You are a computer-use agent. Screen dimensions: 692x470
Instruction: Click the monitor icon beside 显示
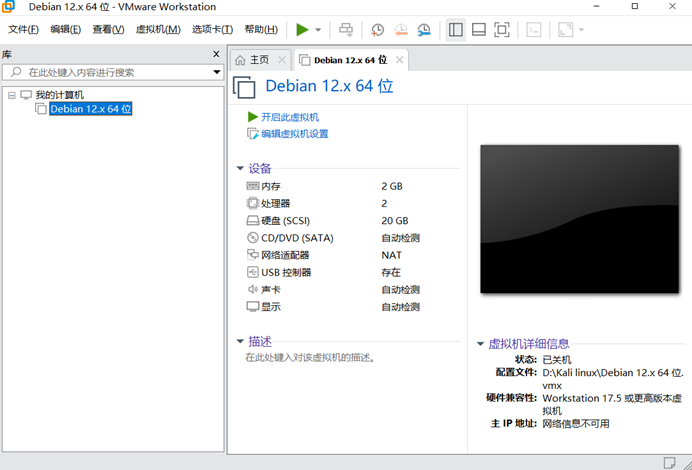coord(252,306)
